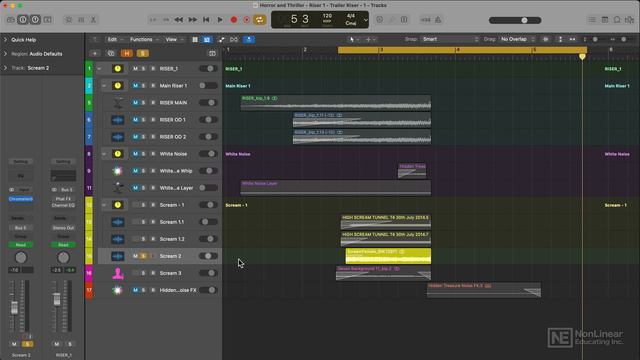
Task: Click the Channel EQ plugin slot
Action: [x=63, y=205]
